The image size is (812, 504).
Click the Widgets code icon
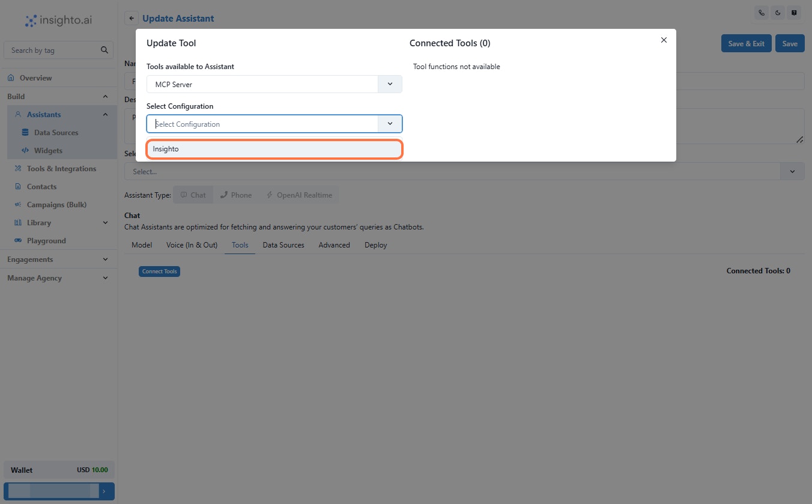click(x=25, y=151)
